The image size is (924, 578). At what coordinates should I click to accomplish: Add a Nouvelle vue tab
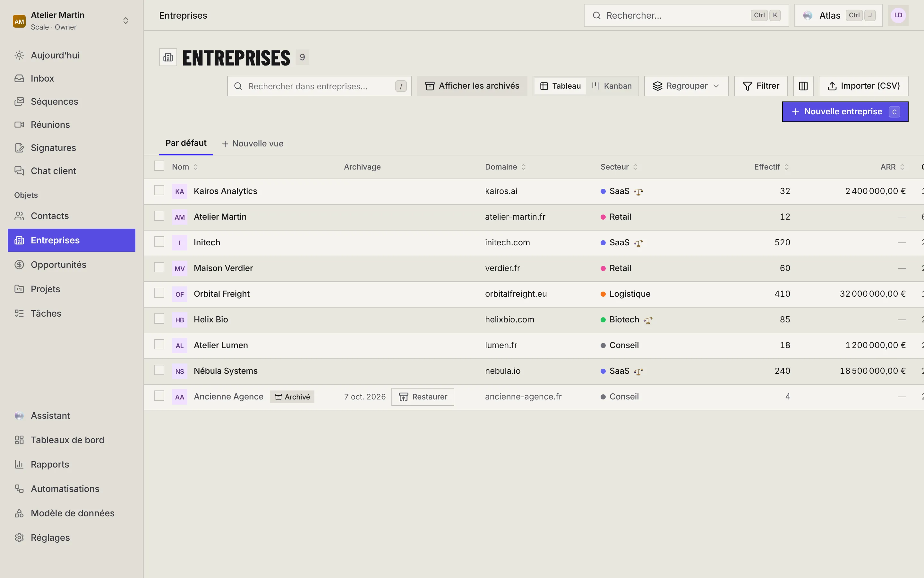pos(253,144)
